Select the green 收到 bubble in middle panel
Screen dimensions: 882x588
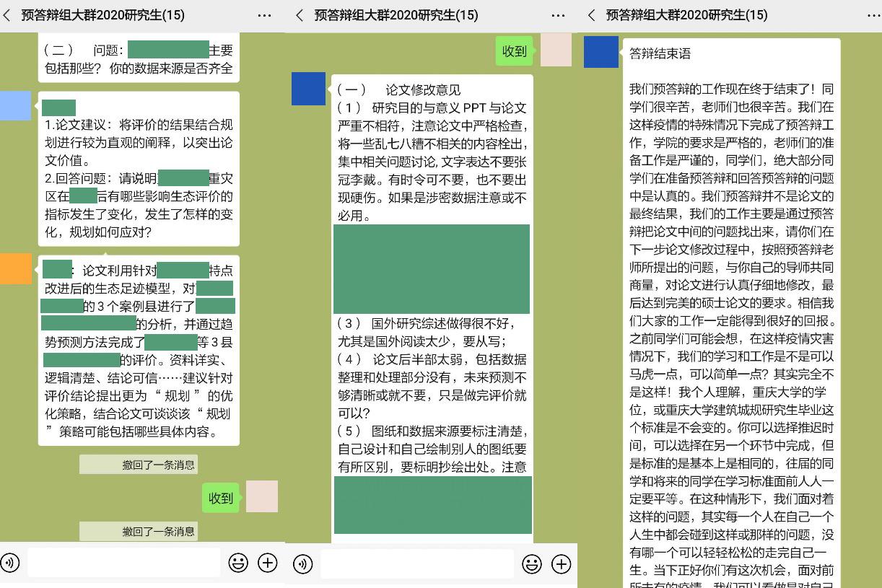coord(515,51)
